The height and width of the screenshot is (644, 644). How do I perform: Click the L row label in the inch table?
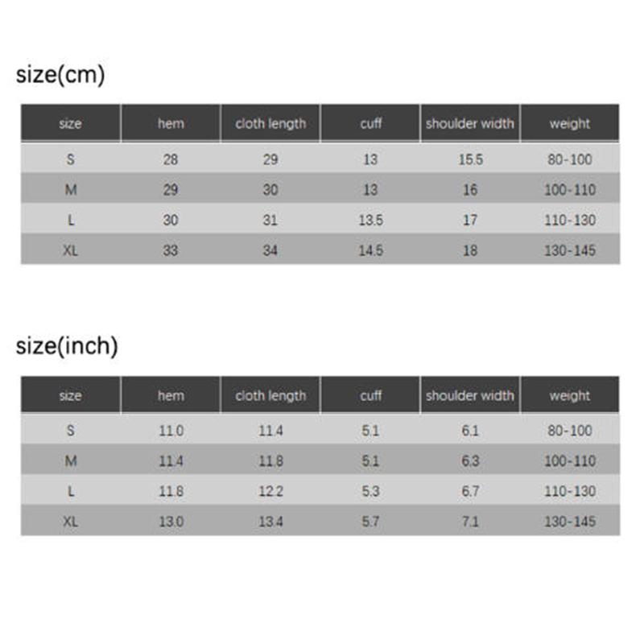pos(71,492)
